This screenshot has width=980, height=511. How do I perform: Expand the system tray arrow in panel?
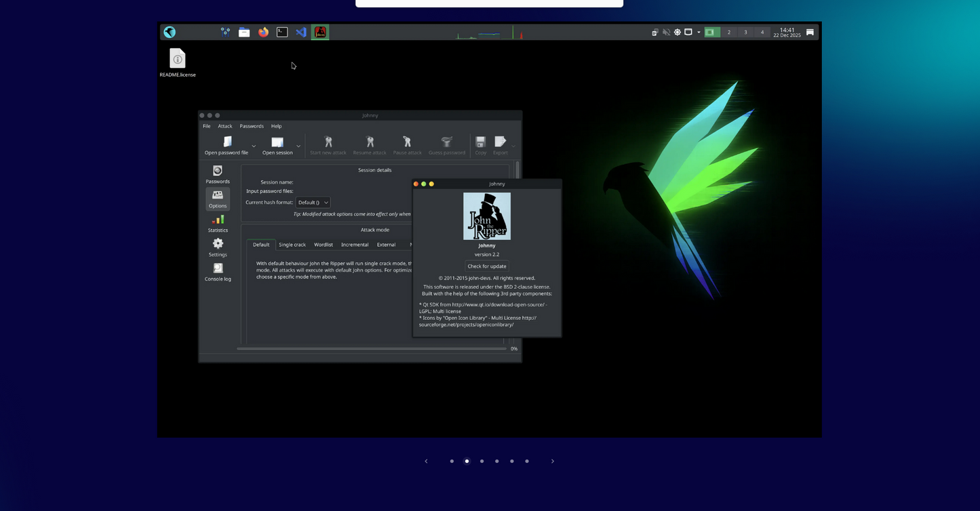[x=699, y=32]
